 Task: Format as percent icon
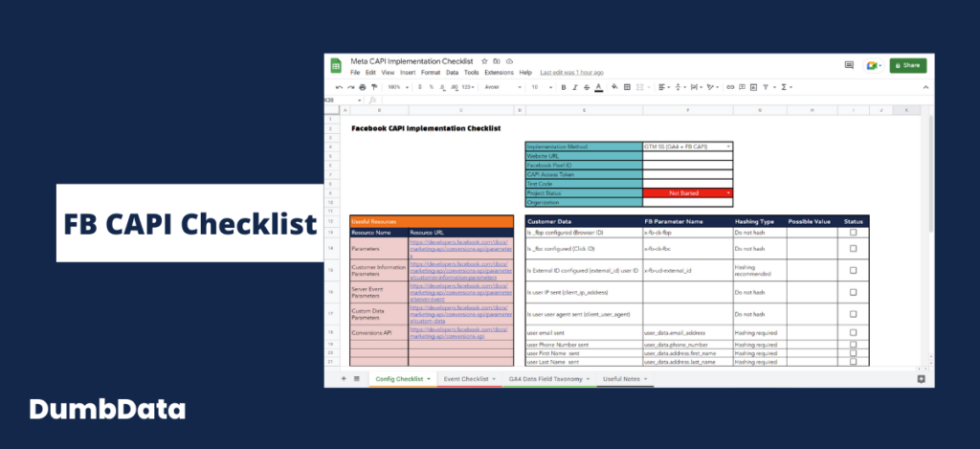(x=432, y=87)
